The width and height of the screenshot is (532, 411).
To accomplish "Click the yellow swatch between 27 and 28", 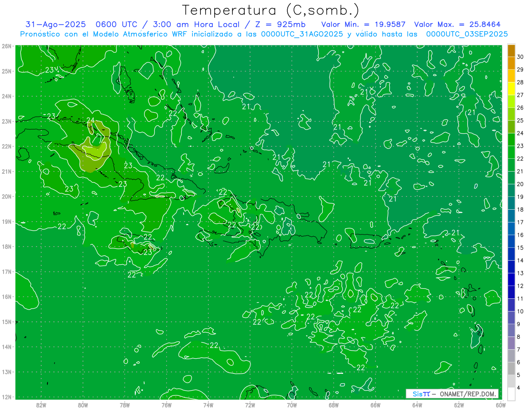I will point(511,89).
